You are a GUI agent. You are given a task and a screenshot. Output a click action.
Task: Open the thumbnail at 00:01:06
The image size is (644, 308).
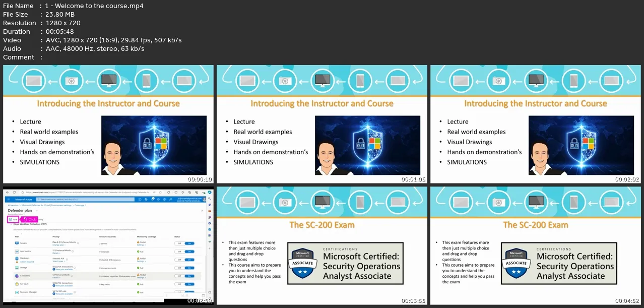pyautogui.click(x=322, y=124)
